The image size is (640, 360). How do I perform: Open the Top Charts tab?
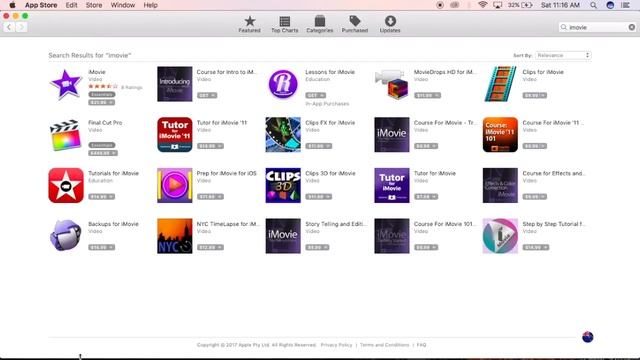284,24
